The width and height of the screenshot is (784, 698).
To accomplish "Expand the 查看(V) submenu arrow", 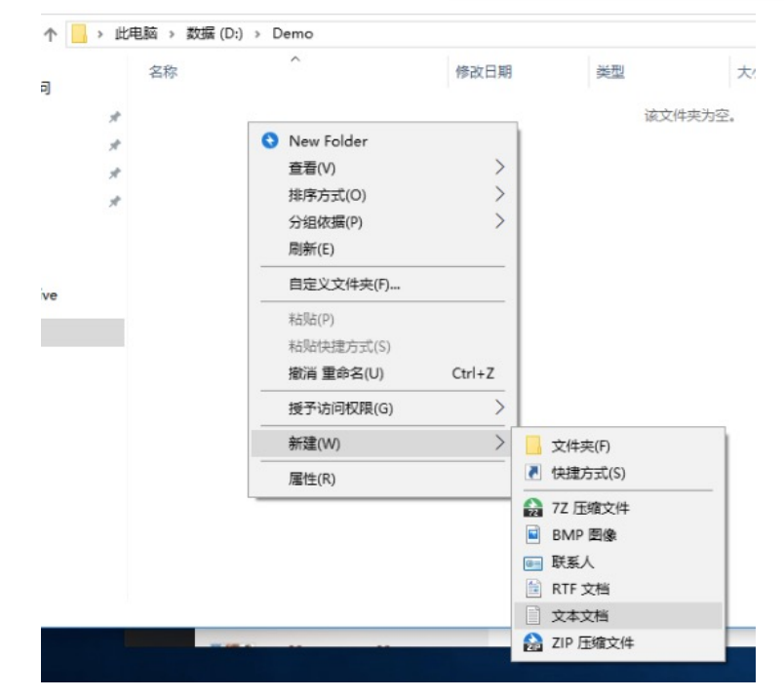I will [499, 167].
